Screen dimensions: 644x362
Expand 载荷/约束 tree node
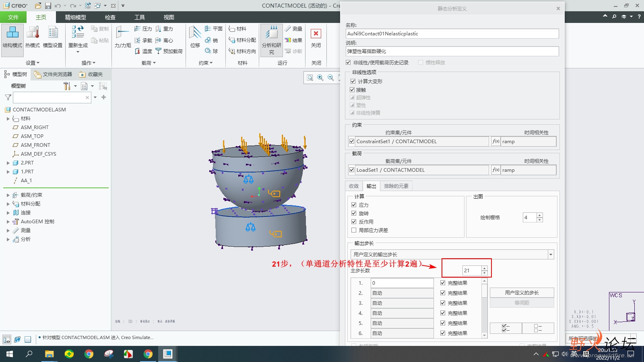[8, 195]
